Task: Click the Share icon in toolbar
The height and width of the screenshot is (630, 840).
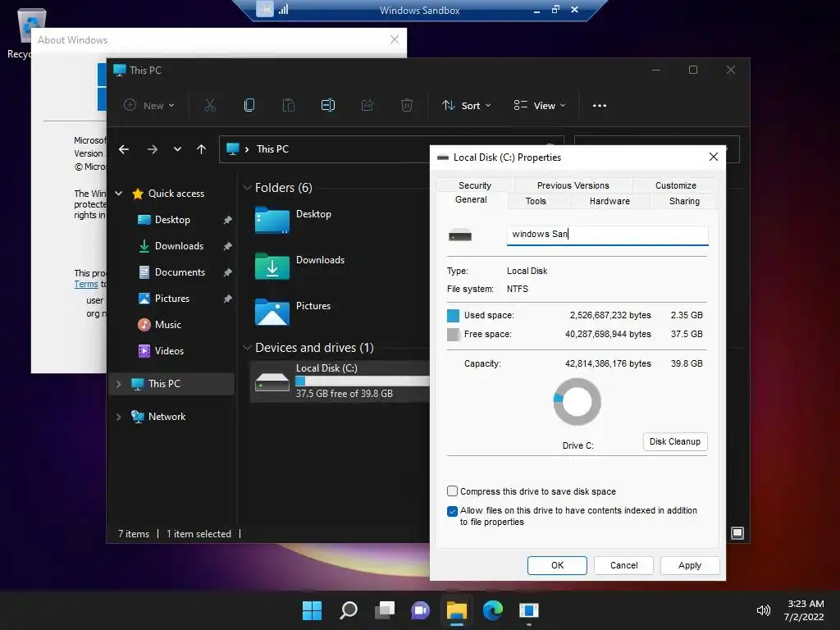Action: 367,106
